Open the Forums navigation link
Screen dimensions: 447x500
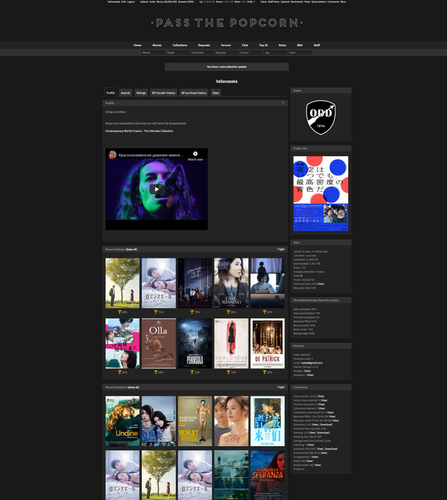point(226,45)
